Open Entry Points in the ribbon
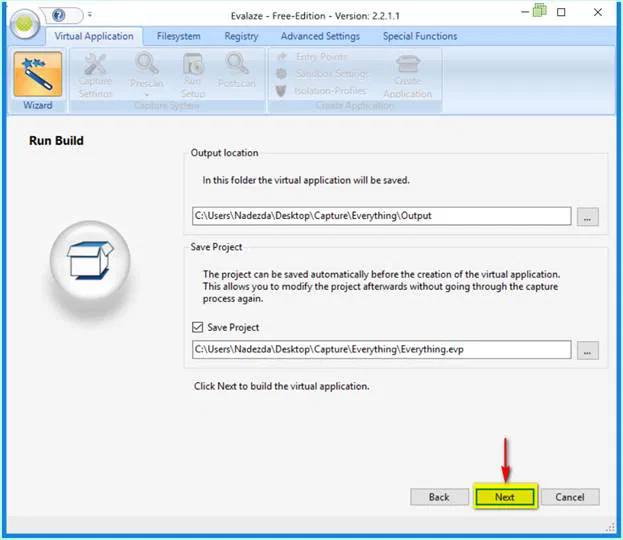This screenshot has width=623, height=540. (x=313, y=57)
